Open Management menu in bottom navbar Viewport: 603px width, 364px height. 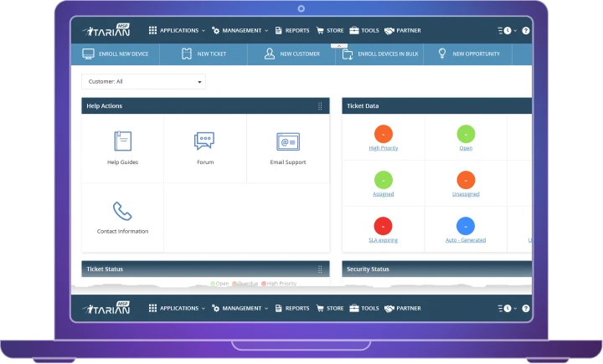240,308
